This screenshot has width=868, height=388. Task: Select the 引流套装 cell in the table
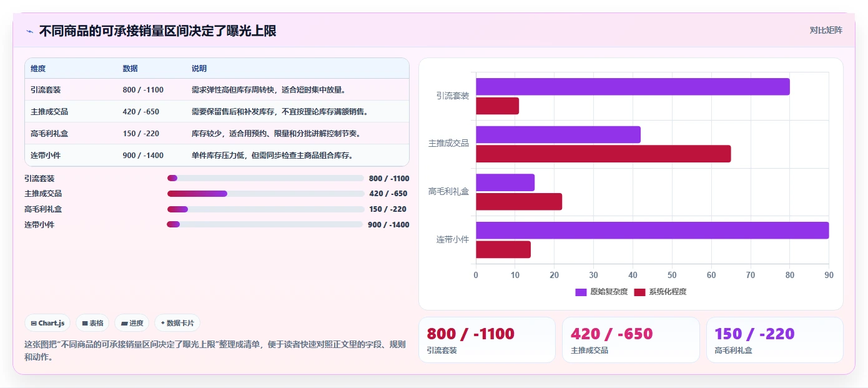46,90
